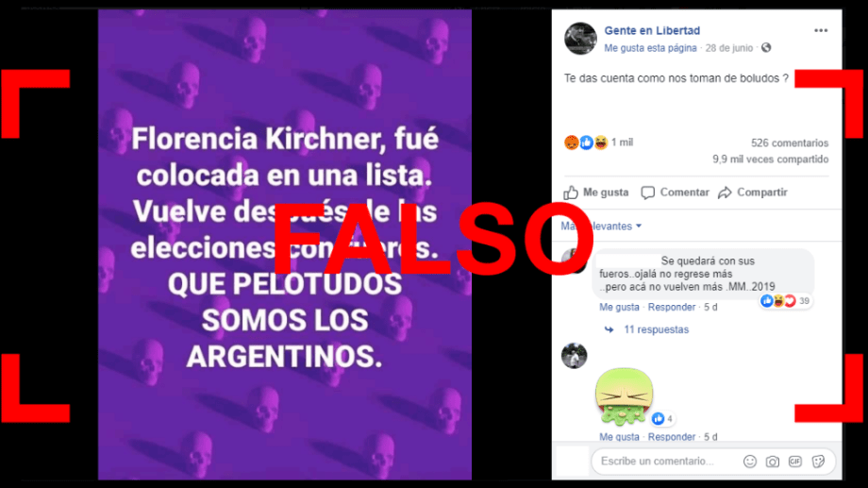Click the sticker icon in comment box
The image size is (868, 488).
(818, 462)
